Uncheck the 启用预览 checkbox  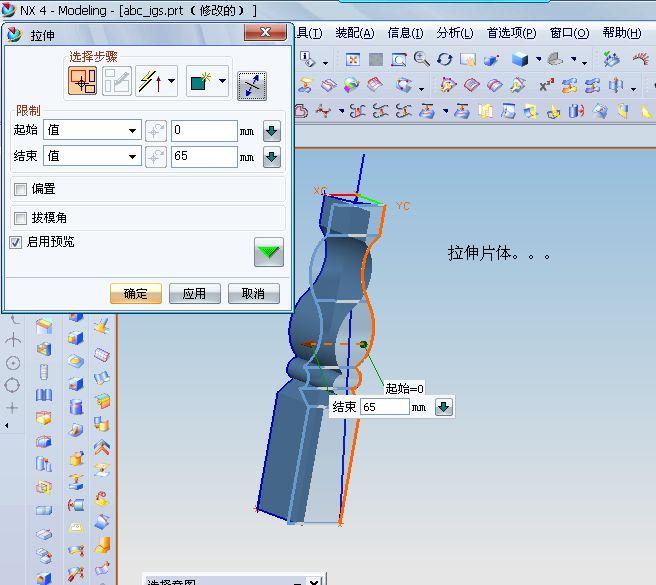pos(15,242)
